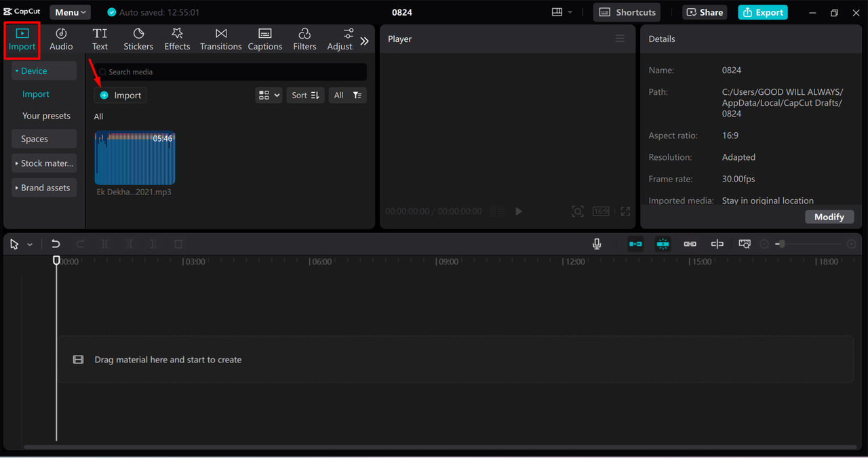Open Spaces in the sidebar
This screenshot has width=868, height=458.
[44, 139]
